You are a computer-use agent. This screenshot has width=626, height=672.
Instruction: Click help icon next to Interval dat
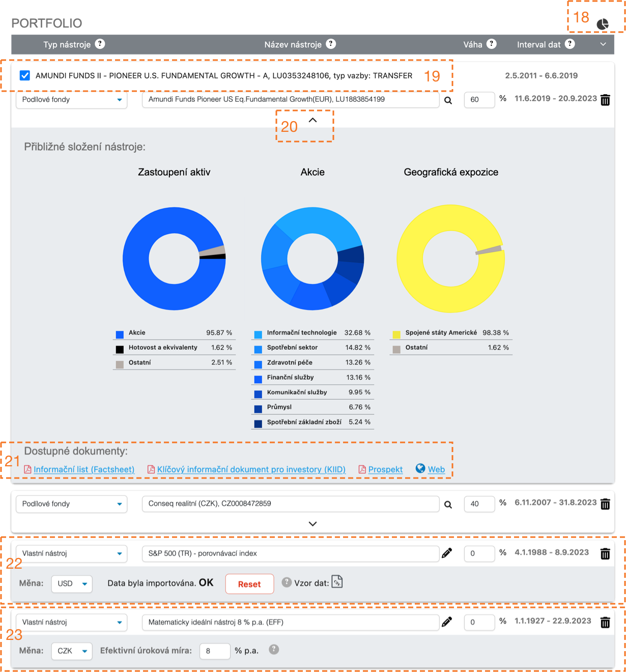point(570,44)
